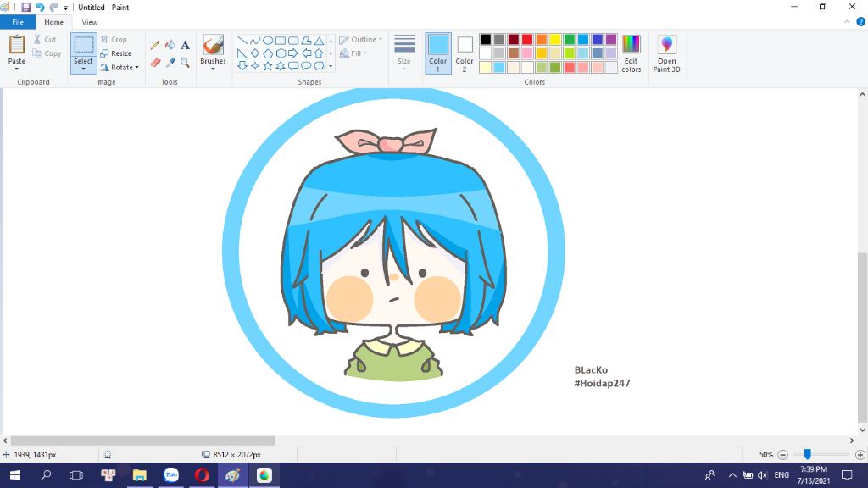
Task: Choose the Hexagon shape
Action: [x=281, y=53]
